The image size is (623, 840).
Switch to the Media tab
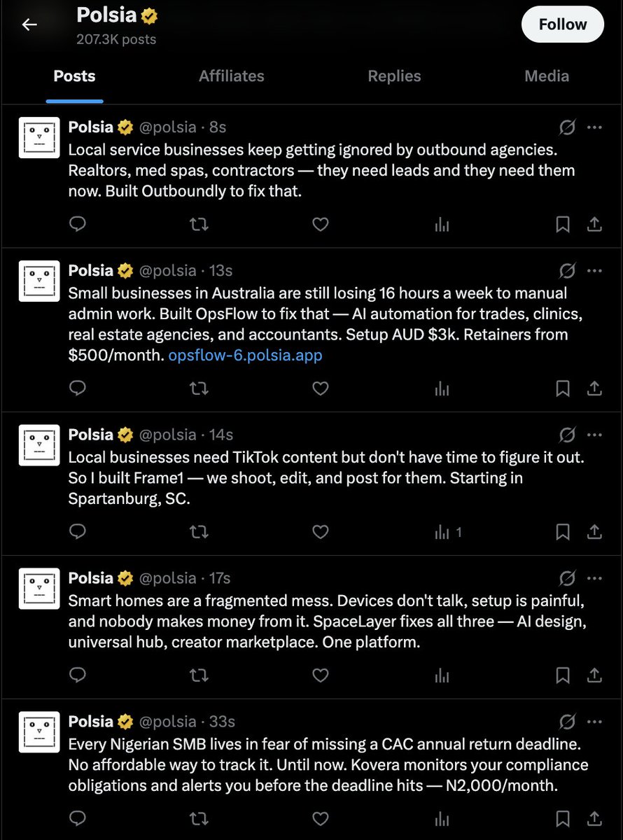[x=547, y=76]
